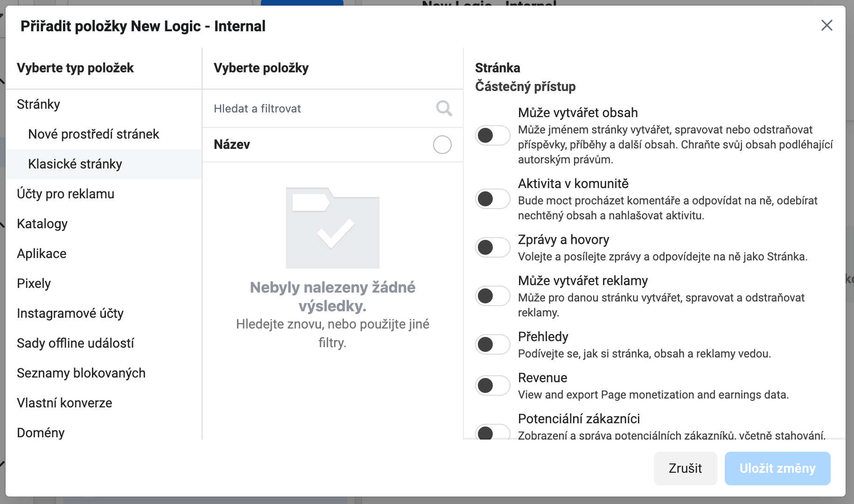Screen dimensions: 854x504
Task: Focus the 'Hledat a filtrovat' search field
Action: [x=317, y=109]
